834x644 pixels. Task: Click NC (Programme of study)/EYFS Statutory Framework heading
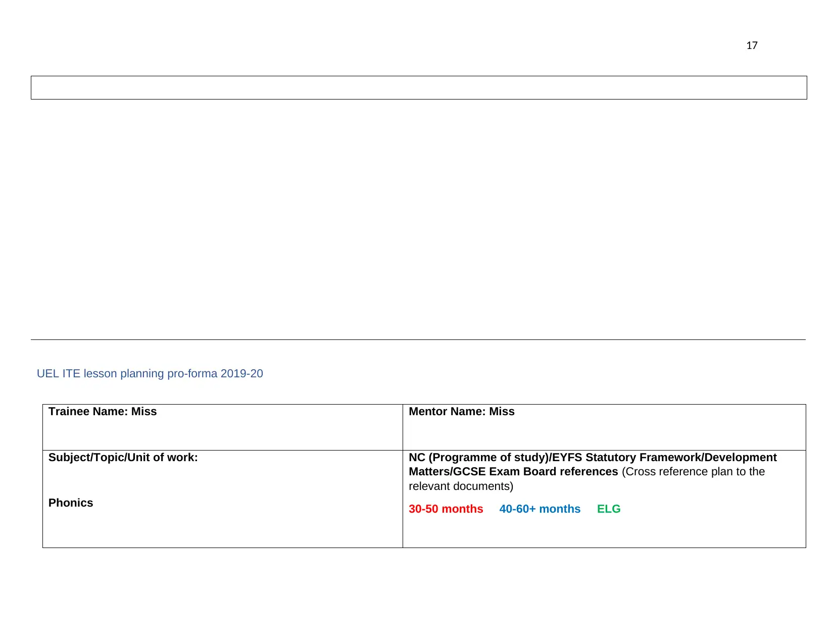pyautogui.click(x=593, y=457)
